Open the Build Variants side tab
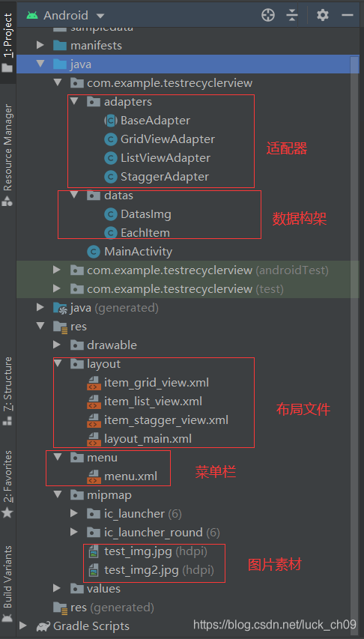This screenshot has height=639, width=364. tap(7, 584)
